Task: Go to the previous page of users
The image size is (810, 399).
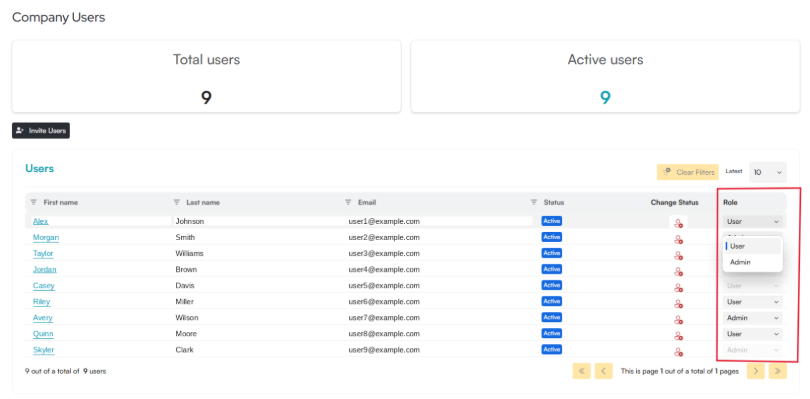Action: [x=603, y=371]
